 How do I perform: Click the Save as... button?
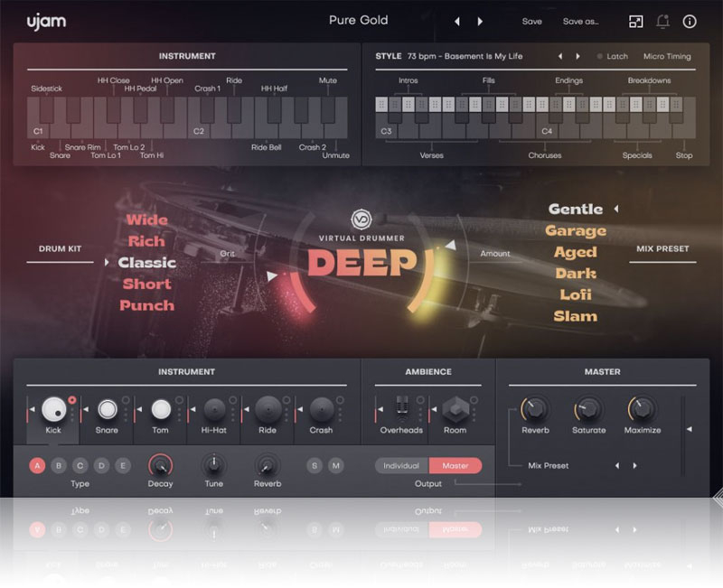pyautogui.click(x=580, y=21)
